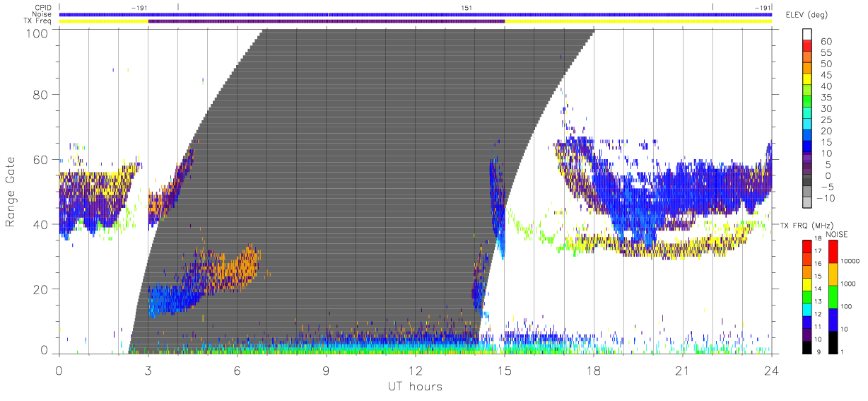Click the 'UT hours' x-axis title
Screen dimensions: 868x401
coord(414,387)
